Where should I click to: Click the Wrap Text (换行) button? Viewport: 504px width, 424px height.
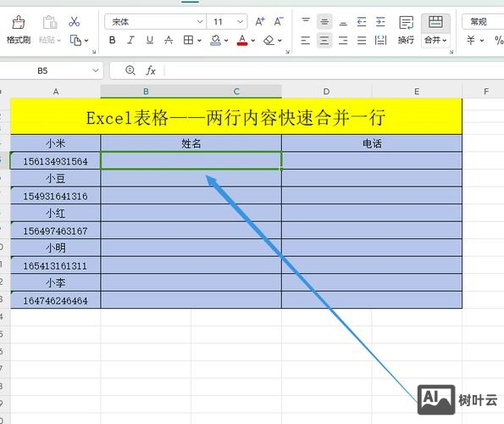(x=406, y=31)
